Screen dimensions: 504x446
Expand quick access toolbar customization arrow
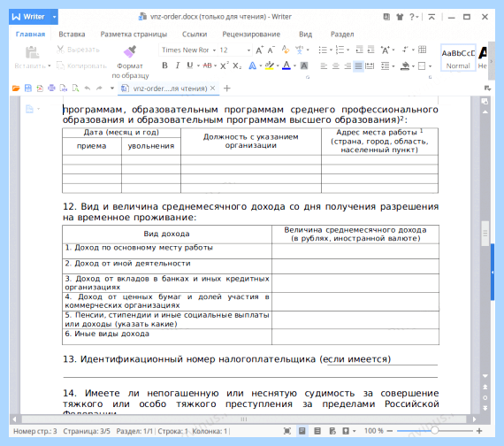(112, 88)
